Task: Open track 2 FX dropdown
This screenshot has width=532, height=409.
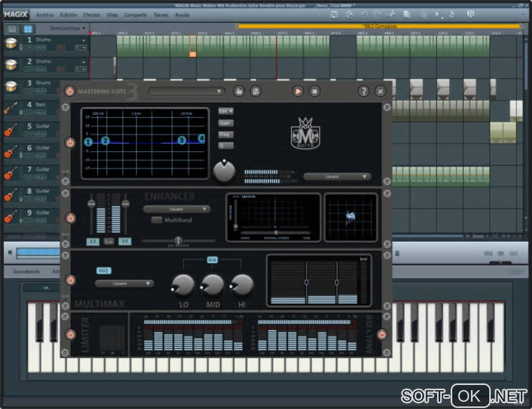Action: [x=81, y=69]
